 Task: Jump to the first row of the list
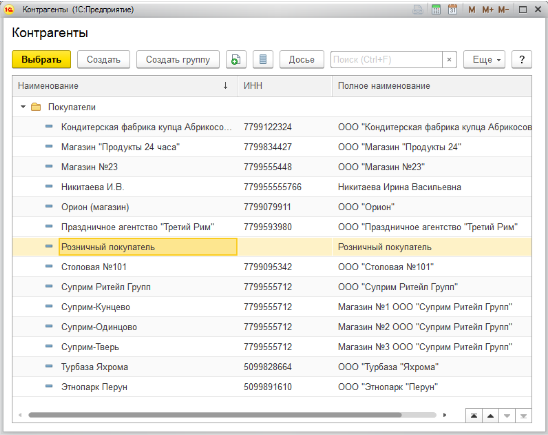click(x=474, y=416)
